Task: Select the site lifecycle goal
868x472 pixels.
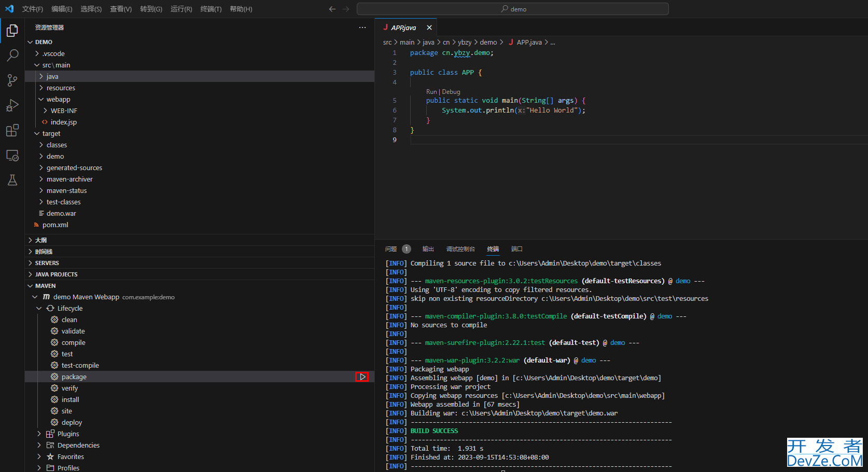Action: (x=67, y=411)
